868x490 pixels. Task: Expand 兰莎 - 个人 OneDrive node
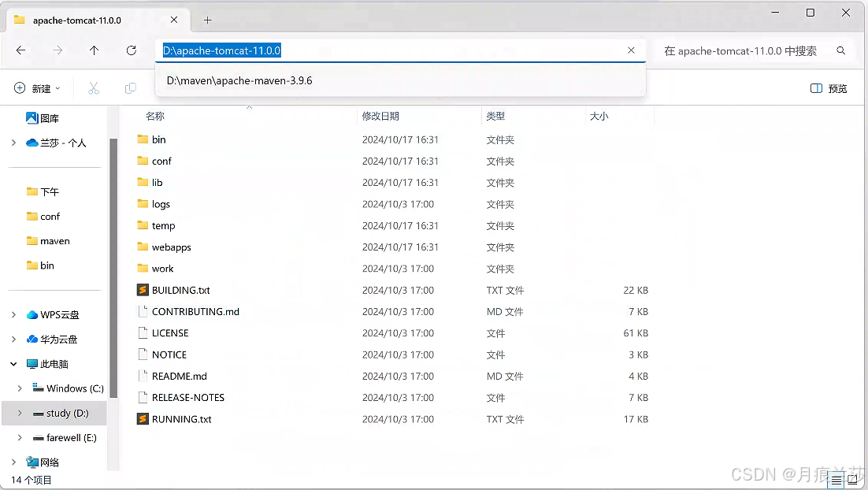[x=14, y=143]
